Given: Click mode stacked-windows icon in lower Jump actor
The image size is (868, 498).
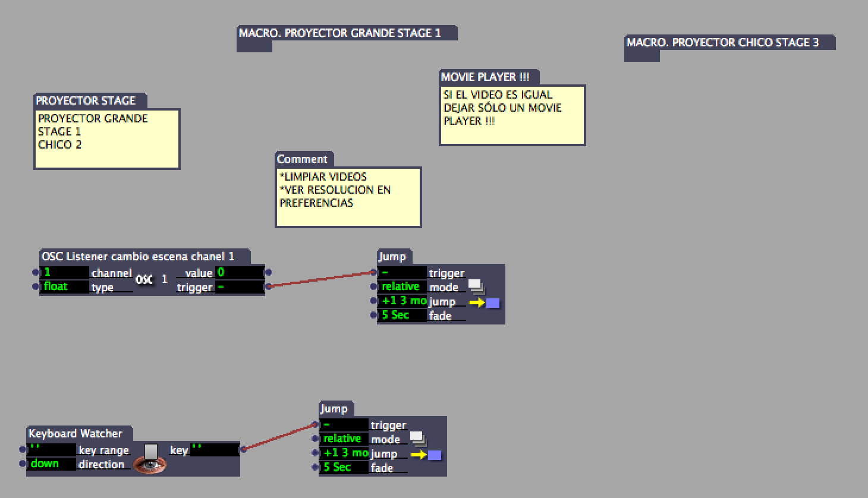Looking at the screenshot, I should (419, 439).
